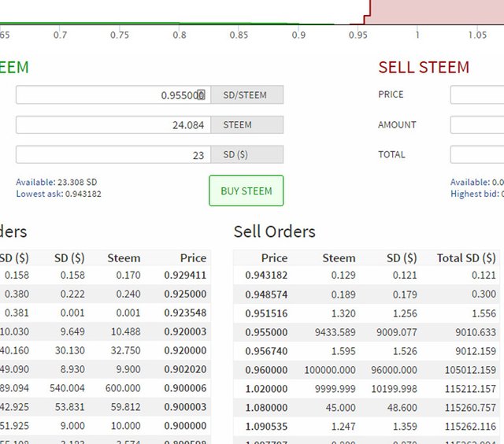Click the SD/STEEM unit label

pyautogui.click(x=246, y=94)
